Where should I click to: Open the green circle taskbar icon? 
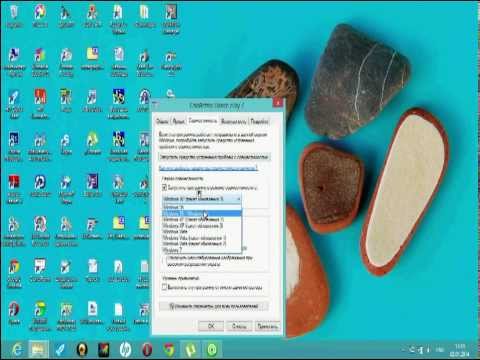(212, 350)
